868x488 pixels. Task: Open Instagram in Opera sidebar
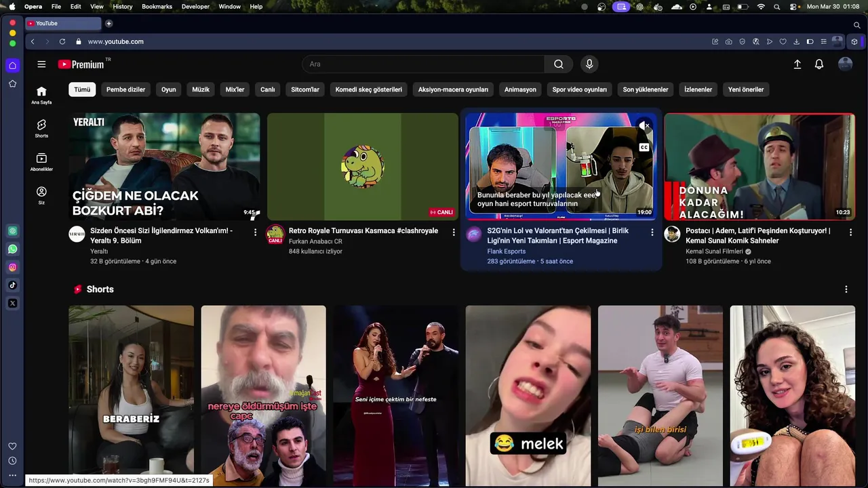12,267
